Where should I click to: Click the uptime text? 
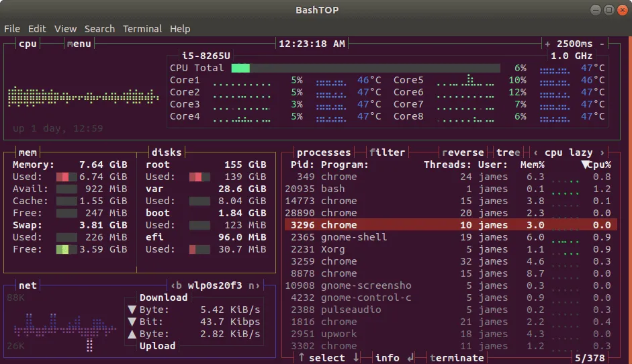[x=58, y=128]
